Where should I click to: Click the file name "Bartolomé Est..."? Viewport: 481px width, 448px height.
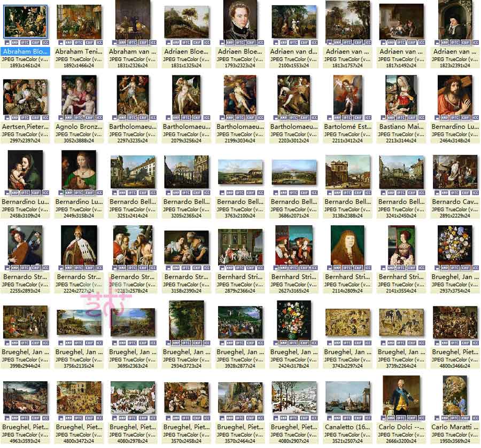[347, 127]
